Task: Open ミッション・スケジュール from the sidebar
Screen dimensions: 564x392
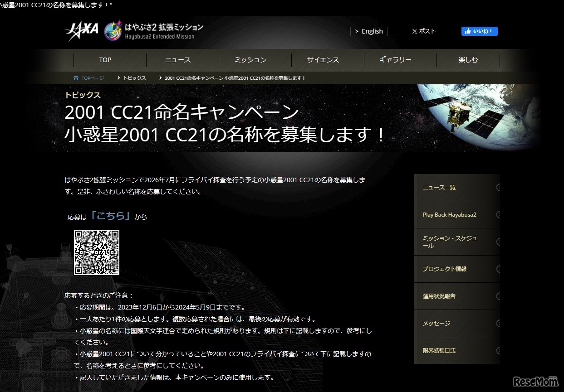Action: click(x=449, y=241)
